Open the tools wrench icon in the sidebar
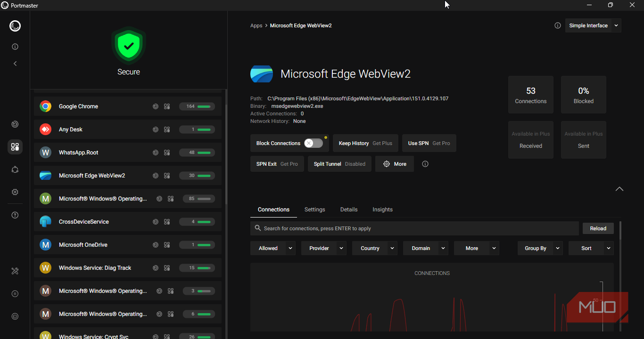The image size is (644, 339). (x=15, y=271)
